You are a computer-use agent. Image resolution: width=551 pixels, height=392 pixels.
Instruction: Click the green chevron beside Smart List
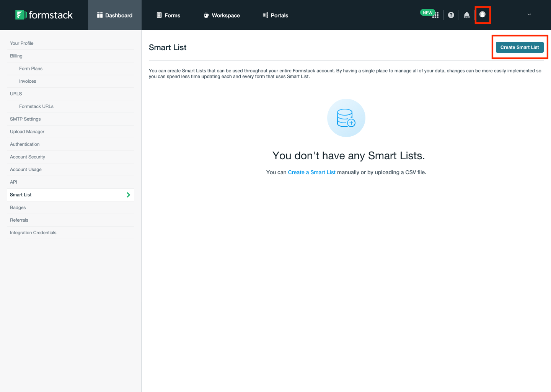(128, 194)
